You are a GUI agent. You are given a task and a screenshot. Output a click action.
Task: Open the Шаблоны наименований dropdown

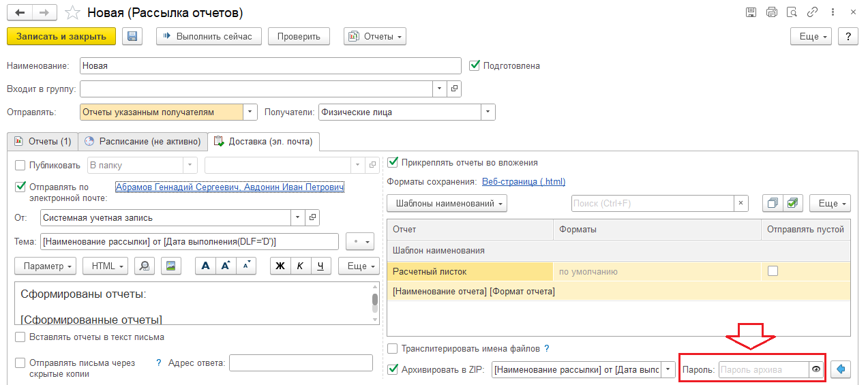(447, 203)
